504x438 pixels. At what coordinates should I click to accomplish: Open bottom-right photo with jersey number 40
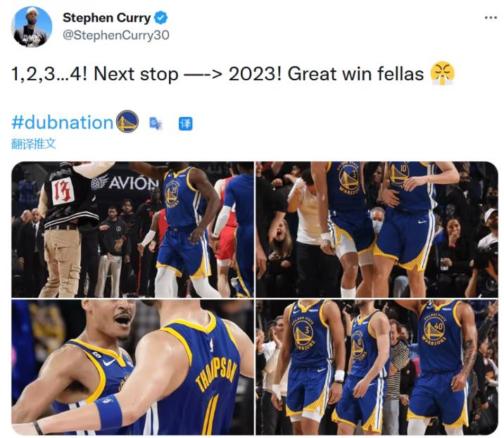coord(377,368)
